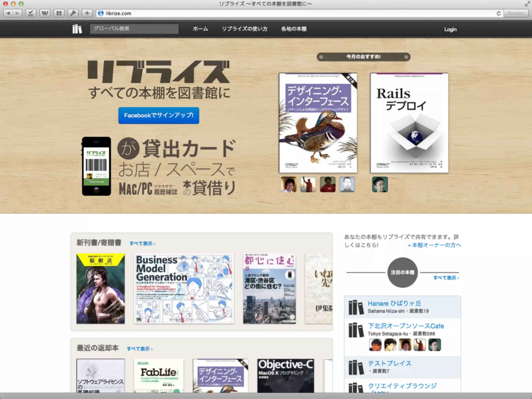Click the bookshelf icon beside 下北沢オープンソースCafe

[356, 330]
